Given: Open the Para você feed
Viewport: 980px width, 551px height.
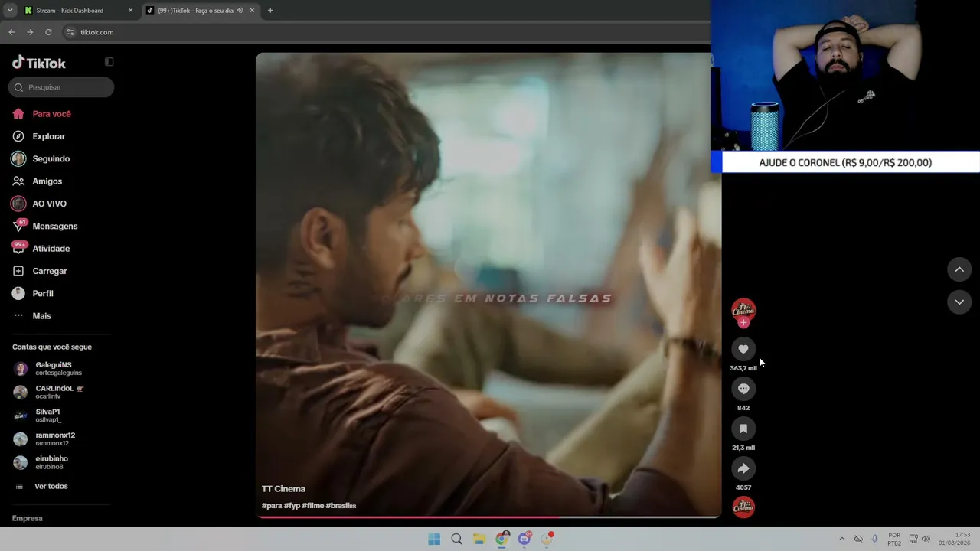Looking at the screenshot, I should 51,114.
